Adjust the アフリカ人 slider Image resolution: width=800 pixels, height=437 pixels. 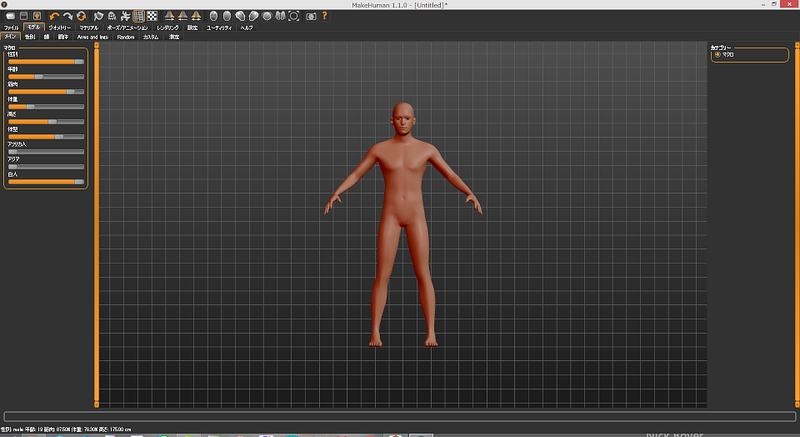pos(46,151)
